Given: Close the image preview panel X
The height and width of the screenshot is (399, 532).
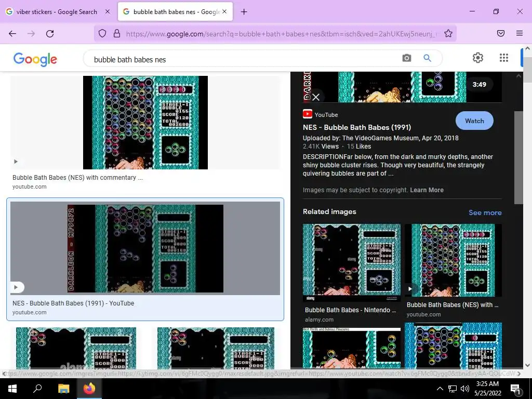Looking at the screenshot, I should [315, 97].
